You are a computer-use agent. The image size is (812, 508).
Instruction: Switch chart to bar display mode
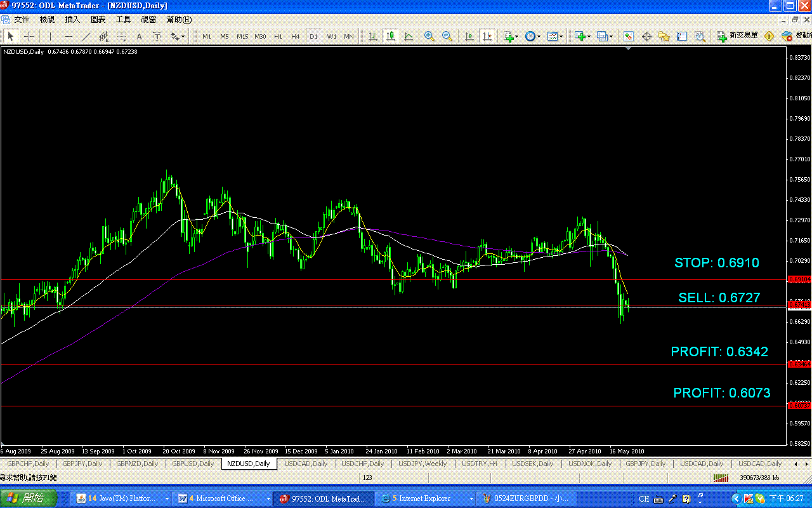373,36
